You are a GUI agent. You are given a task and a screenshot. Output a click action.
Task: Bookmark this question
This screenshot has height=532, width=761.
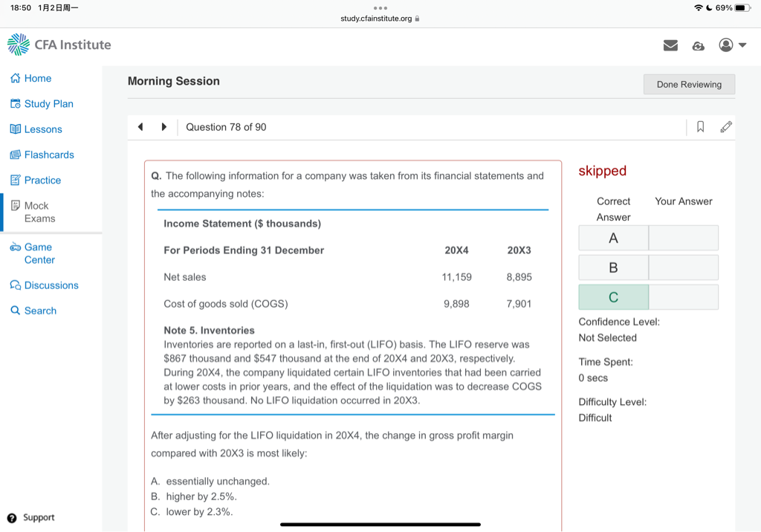pos(700,127)
